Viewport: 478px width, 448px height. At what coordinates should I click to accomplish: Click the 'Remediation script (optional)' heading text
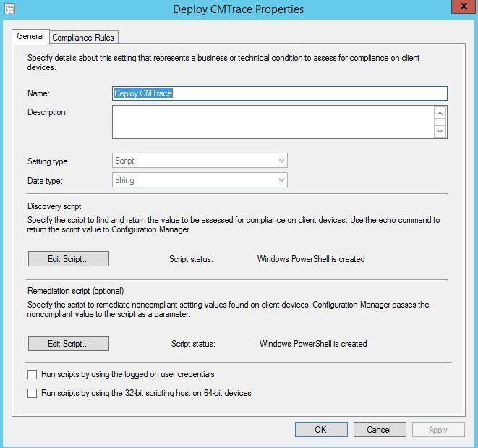[x=76, y=291]
